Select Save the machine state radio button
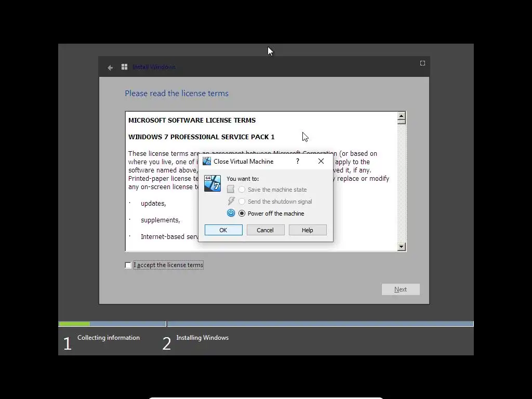The image size is (532, 399). [x=242, y=190]
